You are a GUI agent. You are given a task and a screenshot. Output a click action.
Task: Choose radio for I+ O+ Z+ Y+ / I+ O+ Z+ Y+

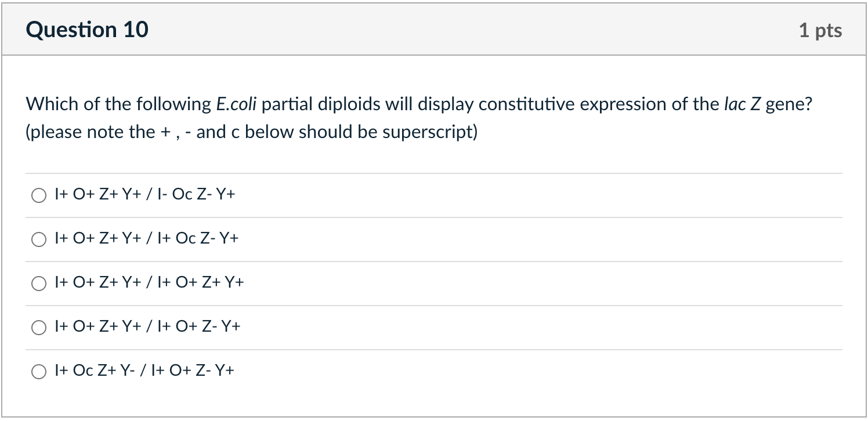[38, 284]
